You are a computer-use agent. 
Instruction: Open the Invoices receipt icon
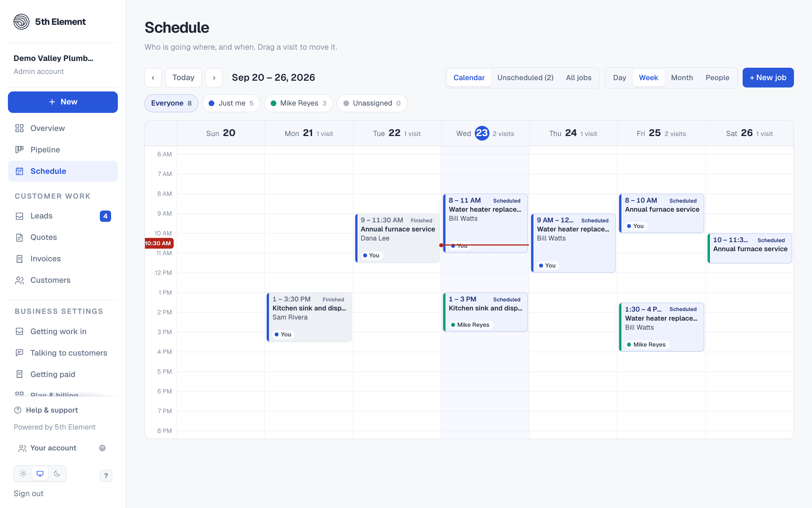(x=19, y=259)
